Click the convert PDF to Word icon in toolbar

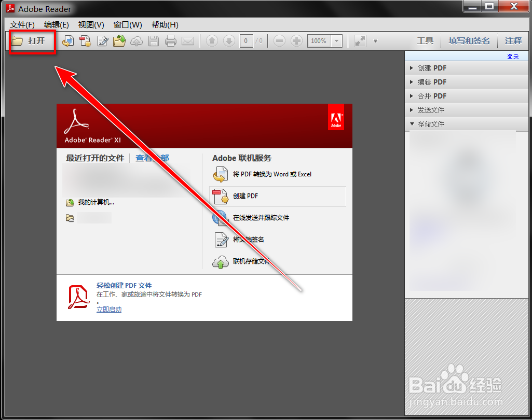point(68,41)
